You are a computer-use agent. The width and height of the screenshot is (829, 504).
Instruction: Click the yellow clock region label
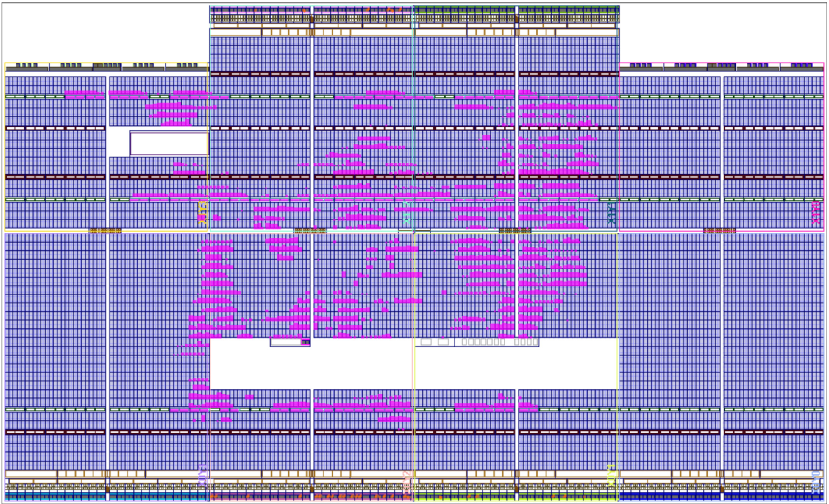[203, 213]
